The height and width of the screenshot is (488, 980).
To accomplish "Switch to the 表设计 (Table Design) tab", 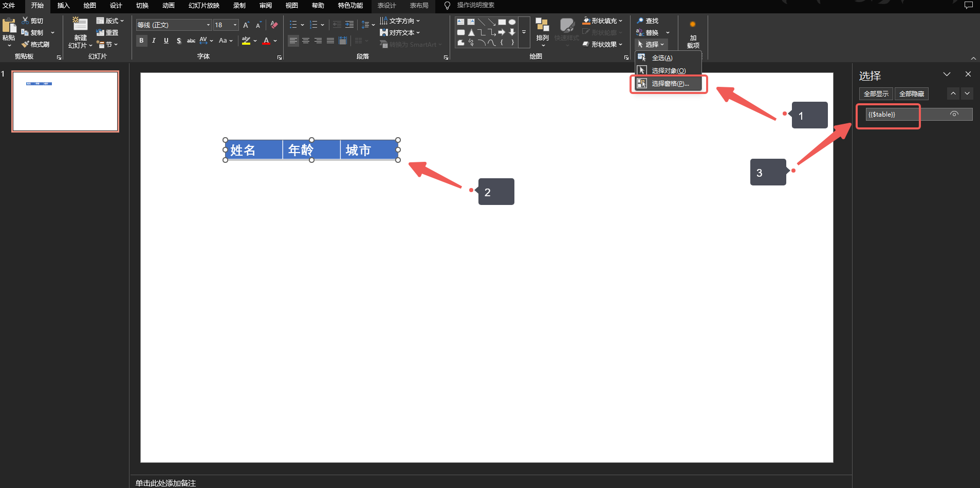I will (x=387, y=5).
